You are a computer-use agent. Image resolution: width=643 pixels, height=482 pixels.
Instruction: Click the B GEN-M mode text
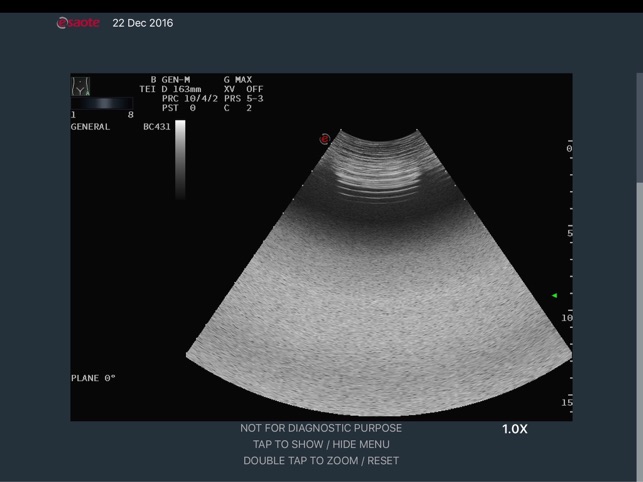(x=170, y=80)
